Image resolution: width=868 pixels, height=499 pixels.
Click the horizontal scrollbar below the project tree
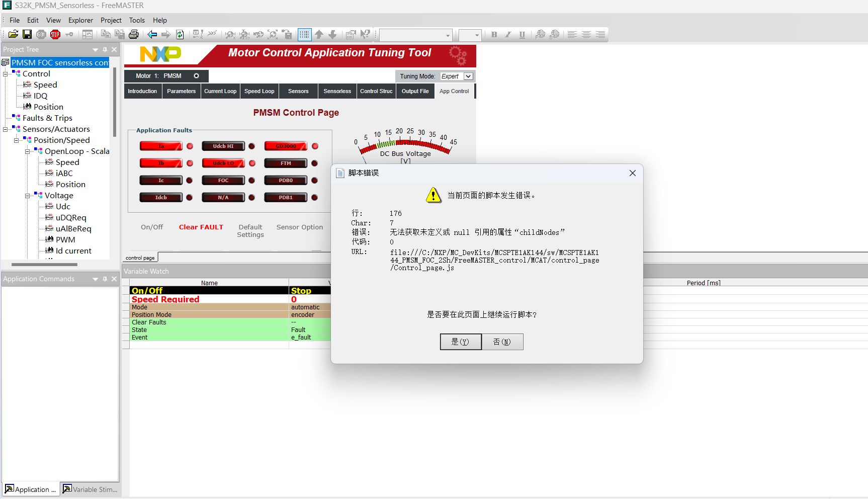(x=45, y=264)
